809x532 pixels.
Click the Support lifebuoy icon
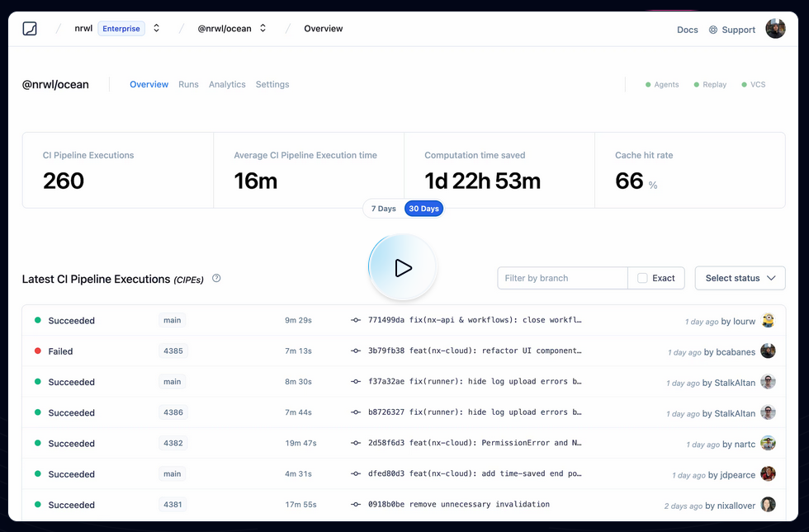click(x=713, y=30)
